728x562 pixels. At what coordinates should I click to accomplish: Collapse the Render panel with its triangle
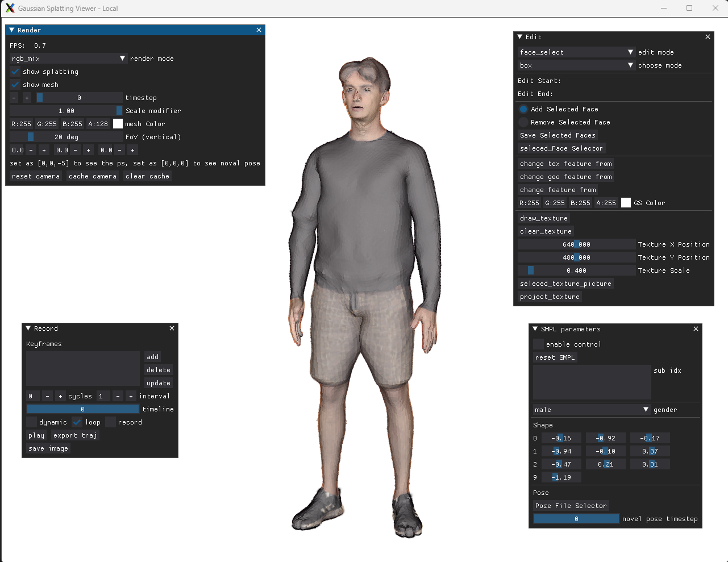click(x=12, y=30)
